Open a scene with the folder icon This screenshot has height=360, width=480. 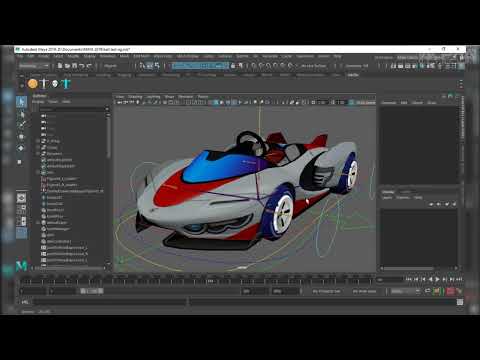pos(67,66)
